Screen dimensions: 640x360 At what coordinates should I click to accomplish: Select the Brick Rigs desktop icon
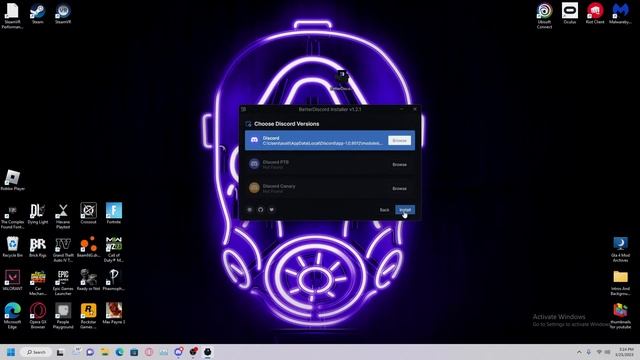(38, 247)
